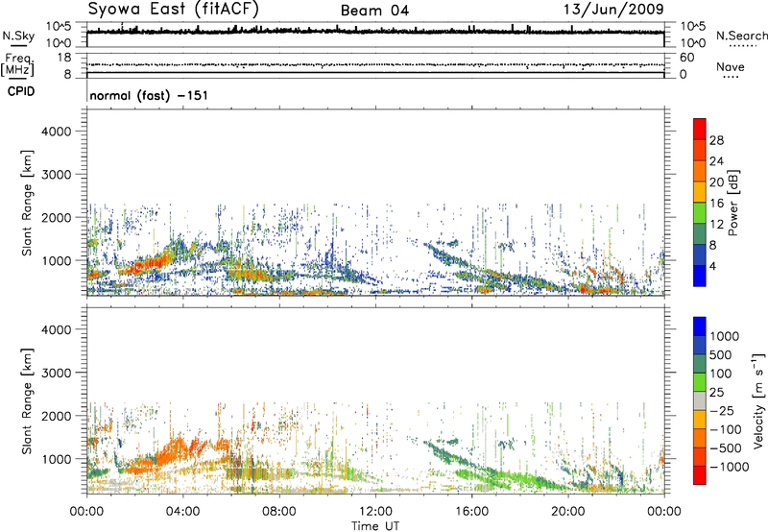
Task: Click the '3000' range tick of velocity panel
Action: point(57,373)
